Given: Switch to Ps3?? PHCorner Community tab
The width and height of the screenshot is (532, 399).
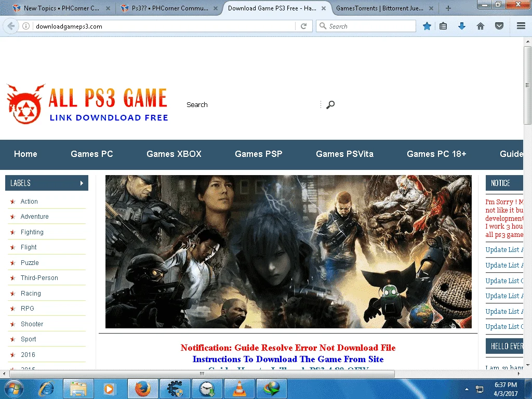Looking at the screenshot, I should (x=170, y=8).
